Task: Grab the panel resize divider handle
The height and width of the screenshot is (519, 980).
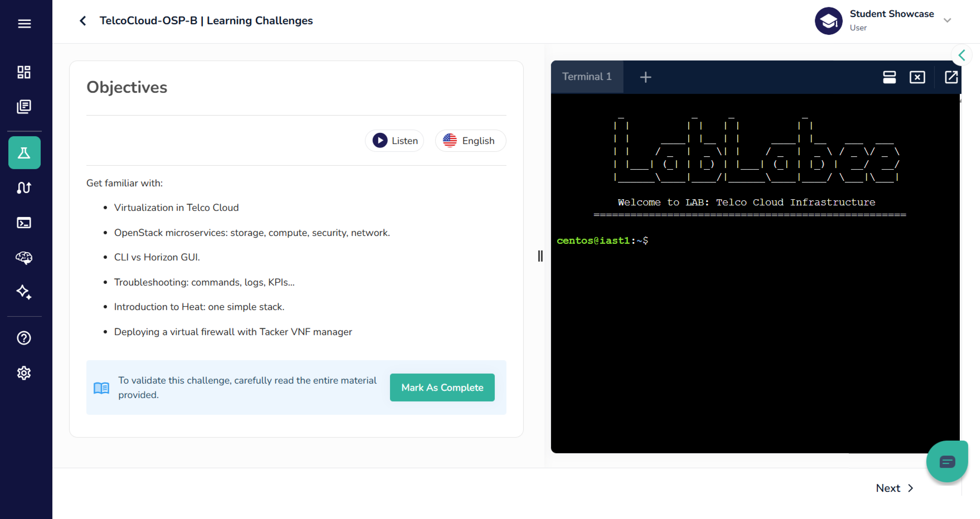Action: [x=540, y=256]
